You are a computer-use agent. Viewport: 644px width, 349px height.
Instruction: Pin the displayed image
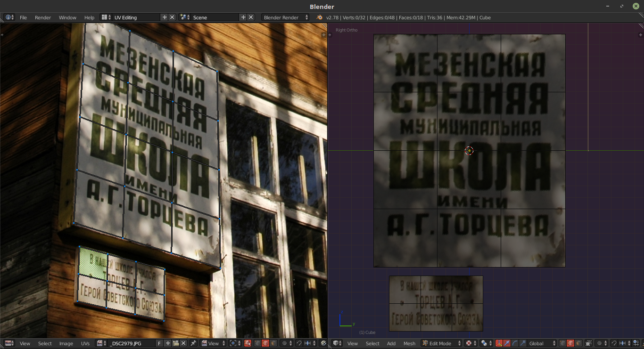coord(193,343)
